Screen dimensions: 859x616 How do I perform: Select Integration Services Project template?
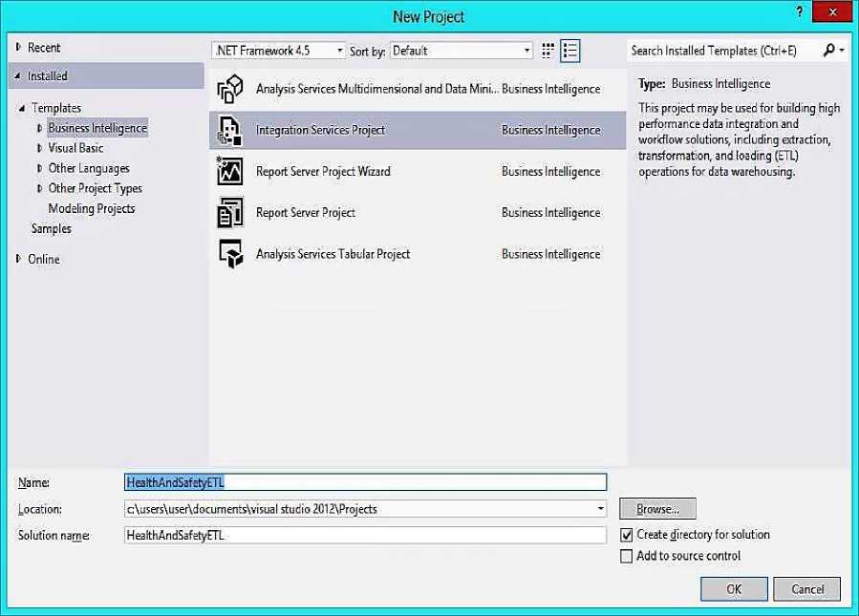pos(418,130)
